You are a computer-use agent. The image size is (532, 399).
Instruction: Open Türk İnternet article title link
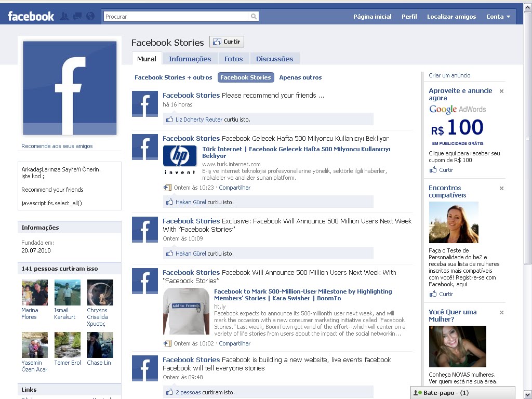click(x=296, y=152)
